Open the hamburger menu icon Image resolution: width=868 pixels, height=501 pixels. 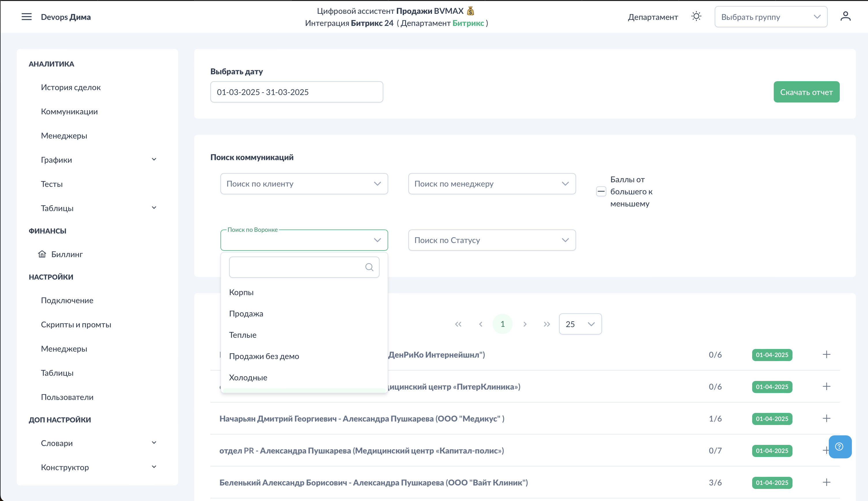click(27, 17)
